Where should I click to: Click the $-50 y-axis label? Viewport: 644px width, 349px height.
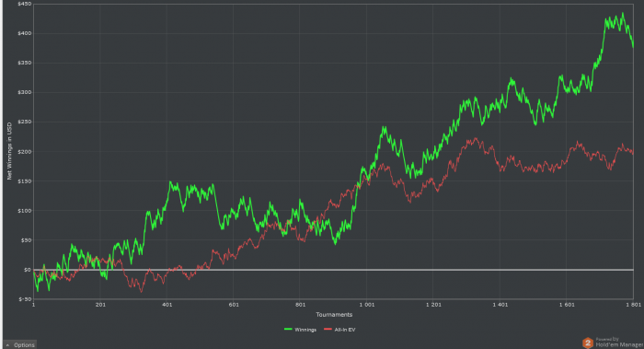click(x=25, y=299)
